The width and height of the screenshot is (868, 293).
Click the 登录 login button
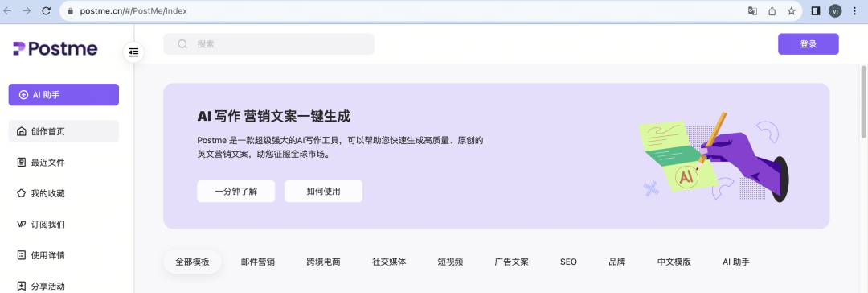click(809, 44)
